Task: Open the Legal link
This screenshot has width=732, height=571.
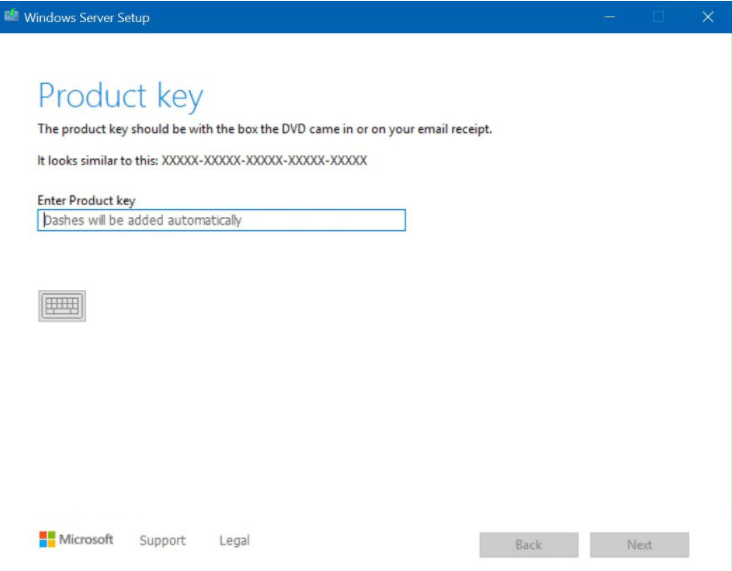Action: click(234, 541)
